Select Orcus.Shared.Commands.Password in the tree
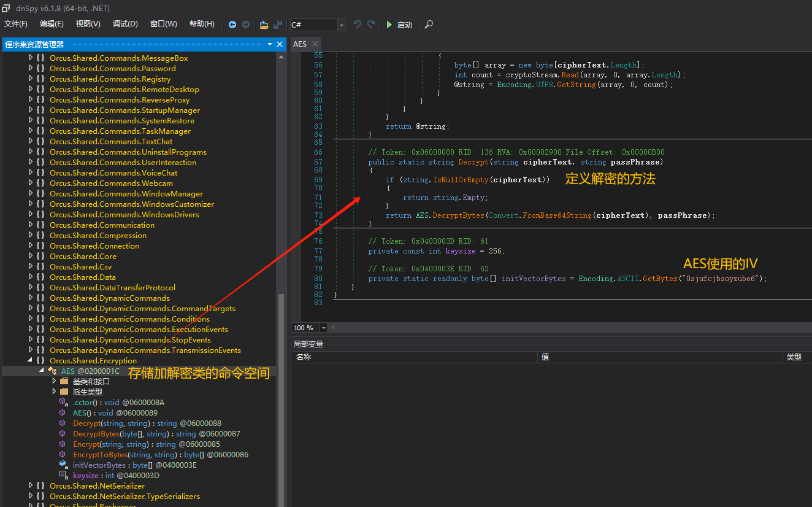Image resolution: width=812 pixels, height=507 pixels. tap(113, 68)
